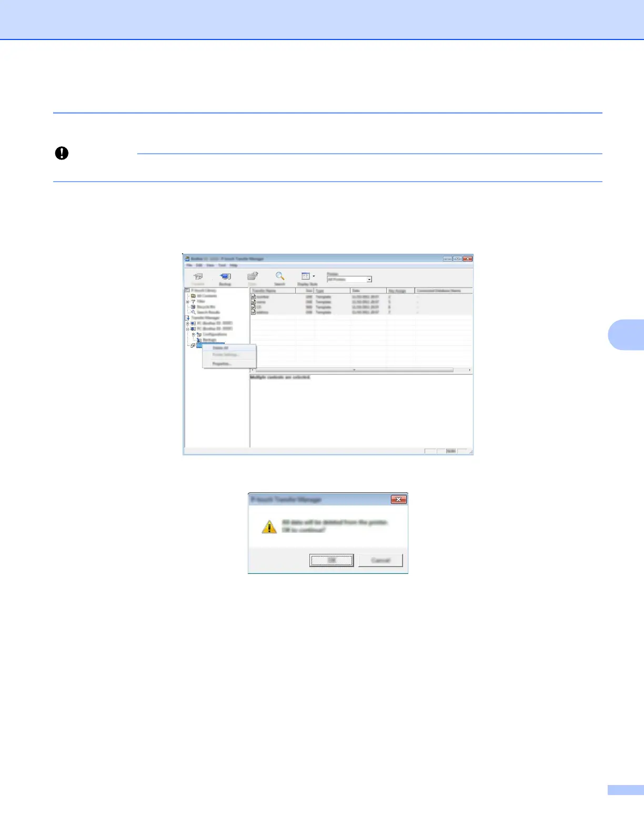Click OK in the confirmation dialog
The height and width of the screenshot is (834, 644).
[331, 560]
